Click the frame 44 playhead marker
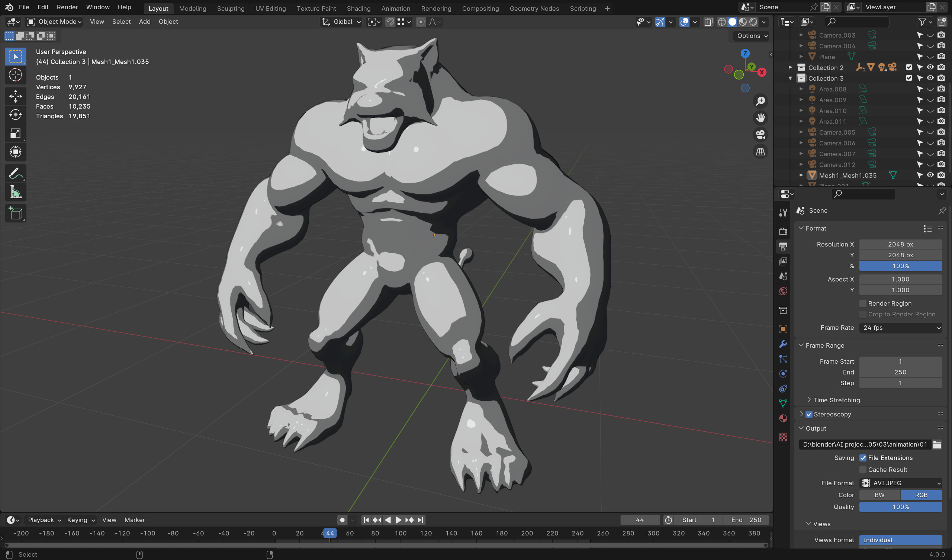952x560 pixels. [330, 533]
